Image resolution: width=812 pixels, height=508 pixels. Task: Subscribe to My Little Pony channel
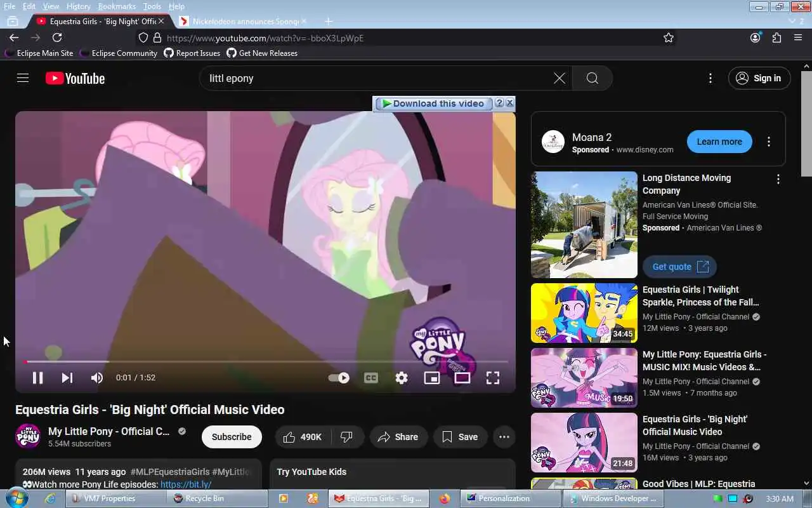pos(232,437)
